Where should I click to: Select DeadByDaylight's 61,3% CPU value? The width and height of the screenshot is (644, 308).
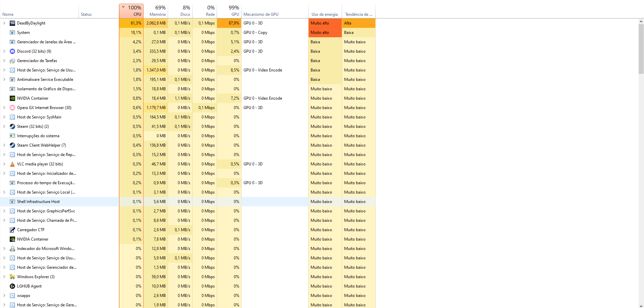pyautogui.click(x=131, y=23)
